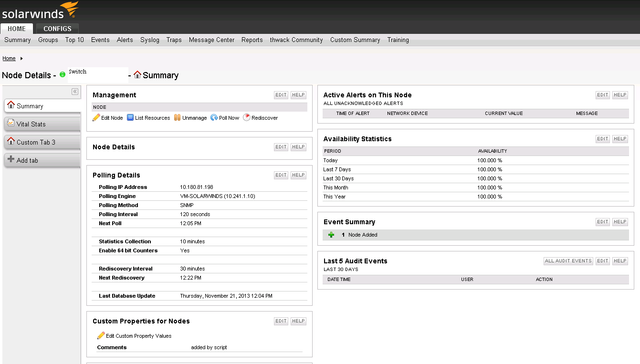Click Help in the Event Summary panel
Image resolution: width=640 pixels, height=364 pixels.
[620, 222]
